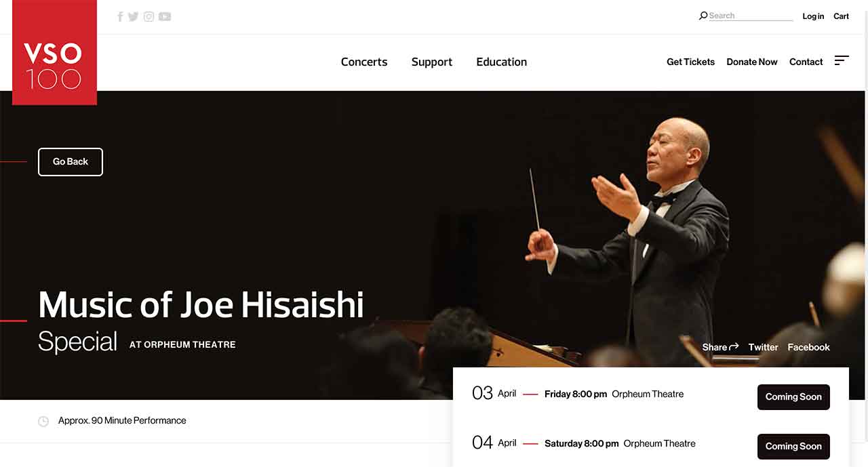Click the Donate Now link

click(x=752, y=62)
